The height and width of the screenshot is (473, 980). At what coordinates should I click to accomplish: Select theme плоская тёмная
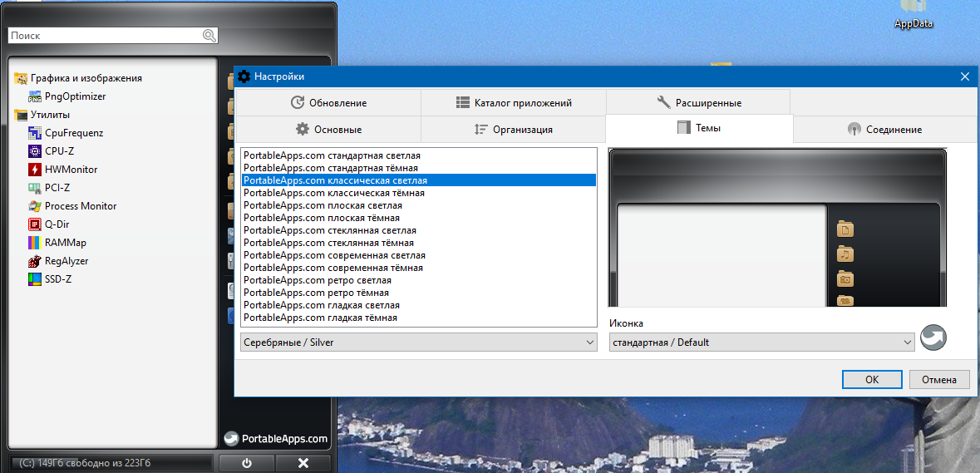(x=419, y=218)
